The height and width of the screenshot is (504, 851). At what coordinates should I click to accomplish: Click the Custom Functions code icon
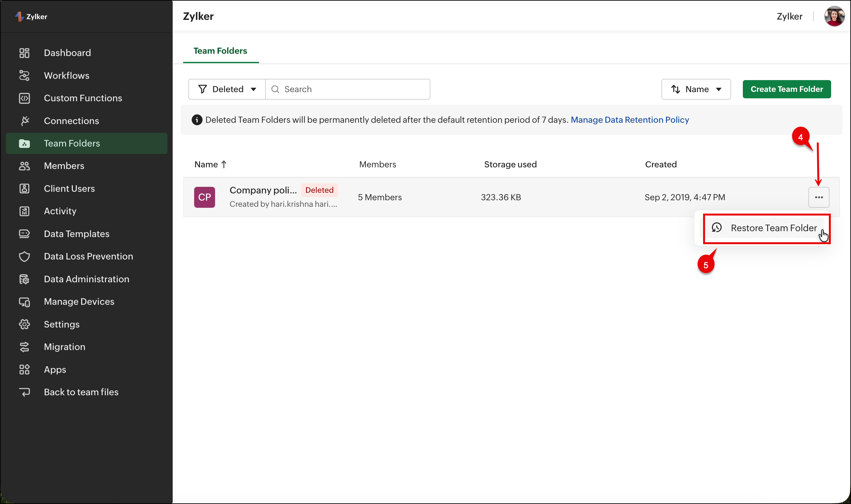coord(24,98)
